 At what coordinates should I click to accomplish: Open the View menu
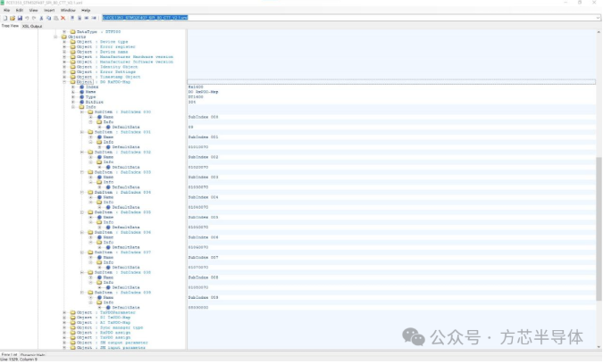tap(33, 11)
